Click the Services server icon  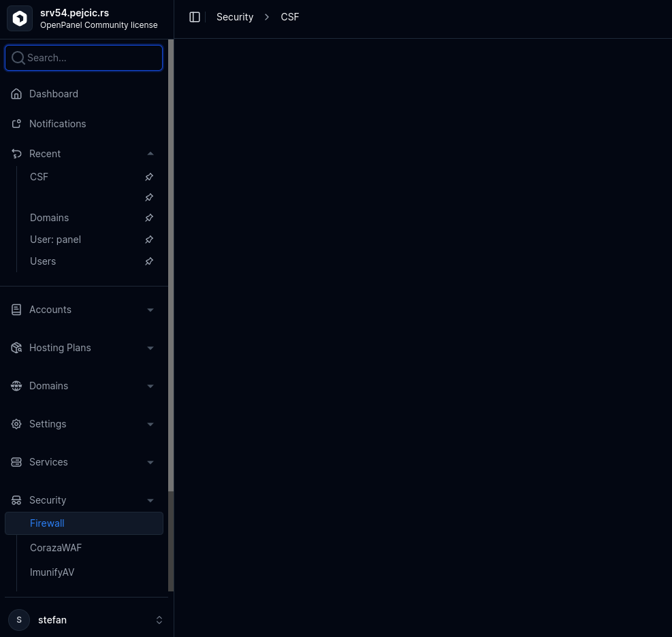pyautogui.click(x=16, y=462)
